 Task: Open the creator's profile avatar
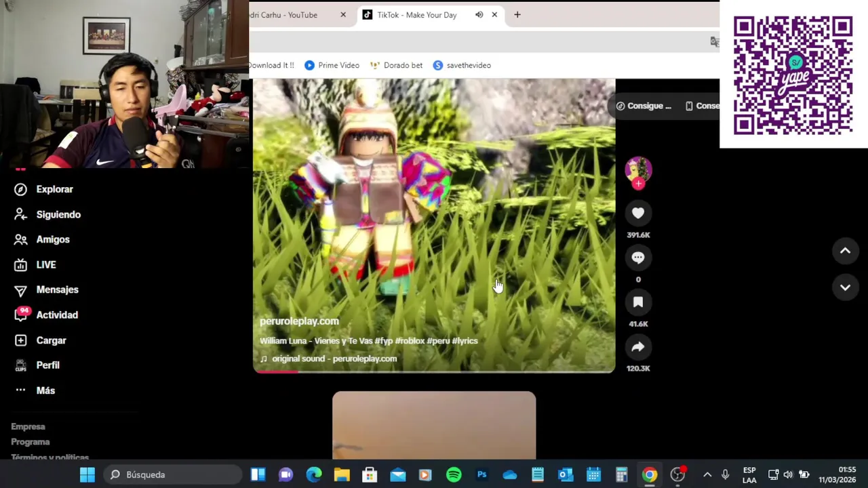[x=638, y=169]
